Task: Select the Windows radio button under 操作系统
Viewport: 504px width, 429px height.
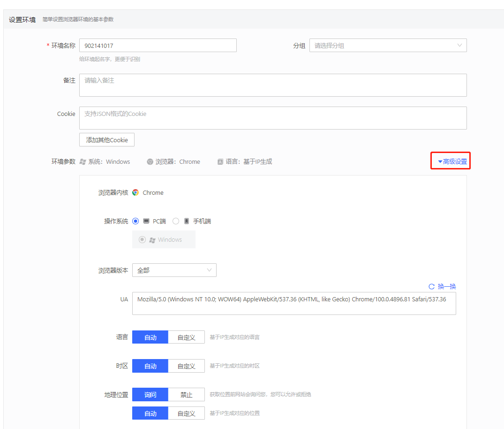Action: (x=142, y=239)
